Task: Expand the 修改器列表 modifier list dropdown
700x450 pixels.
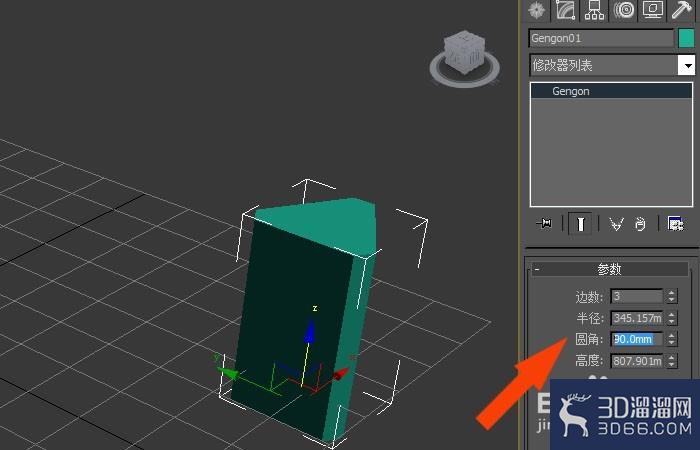Action: [x=687, y=66]
